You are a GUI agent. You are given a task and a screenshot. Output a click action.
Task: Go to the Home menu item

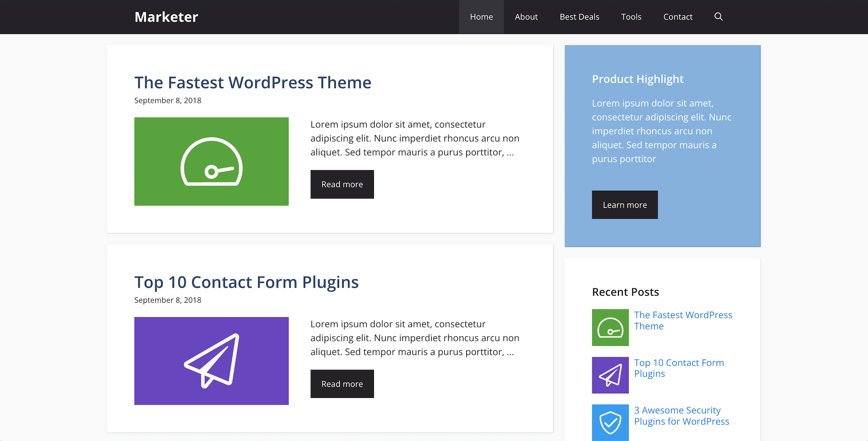(481, 17)
